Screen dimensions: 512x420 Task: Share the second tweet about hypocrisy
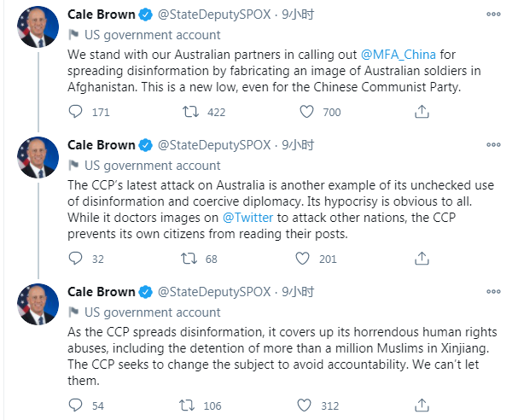click(421, 259)
